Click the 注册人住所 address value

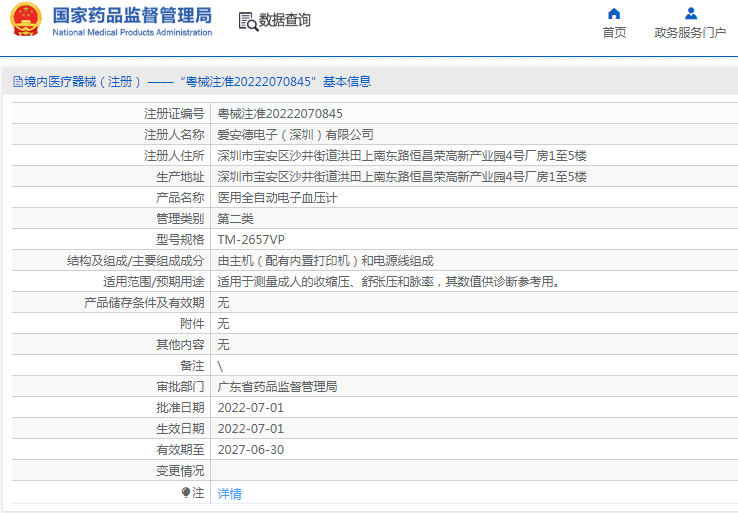[401, 156]
